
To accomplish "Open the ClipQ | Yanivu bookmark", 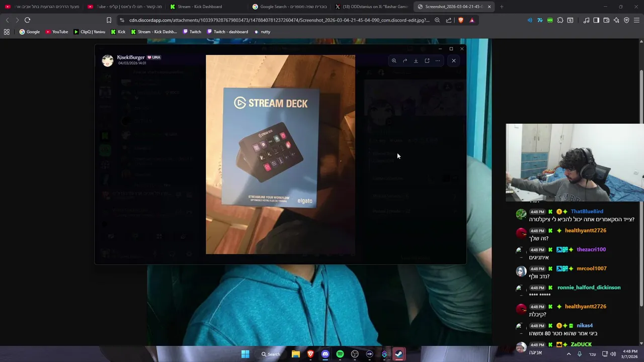I will 90,32.
